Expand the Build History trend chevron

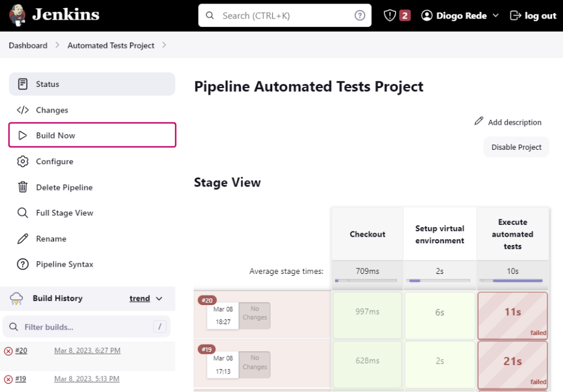tap(159, 298)
